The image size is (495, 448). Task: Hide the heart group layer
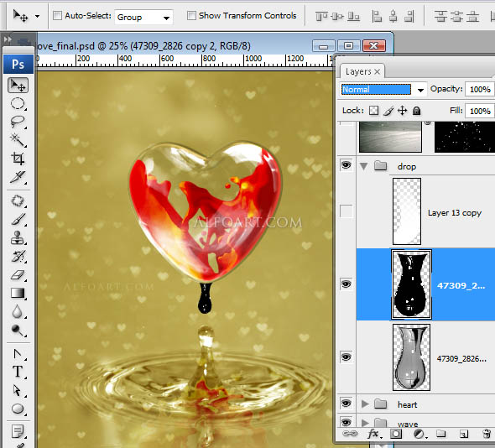coord(346,404)
